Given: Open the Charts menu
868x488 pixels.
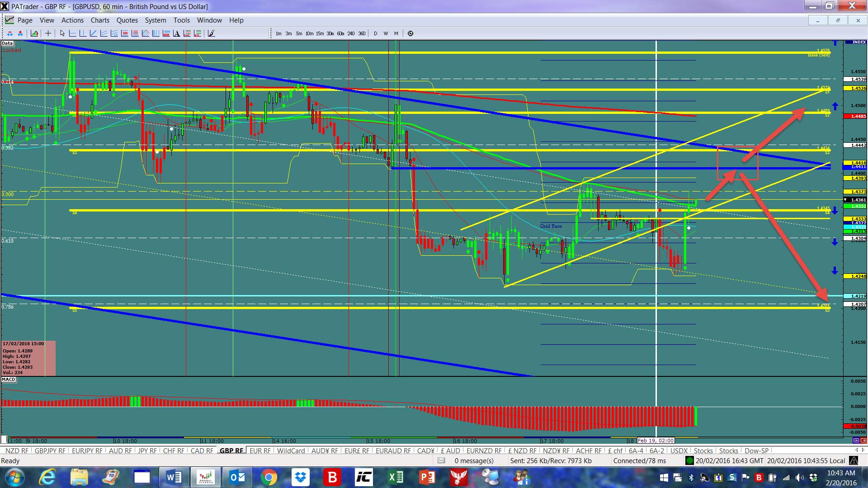Looking at the screenshot, I should coord(100,20).
